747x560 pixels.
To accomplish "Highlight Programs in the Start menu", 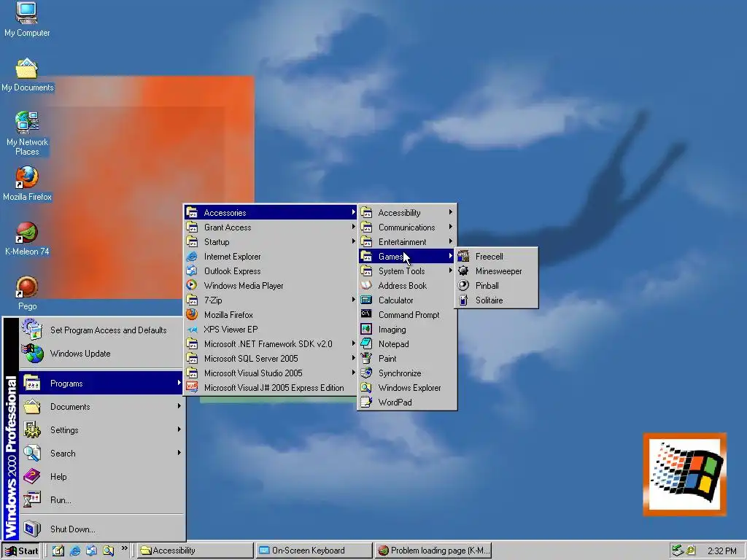I will 101,384.
